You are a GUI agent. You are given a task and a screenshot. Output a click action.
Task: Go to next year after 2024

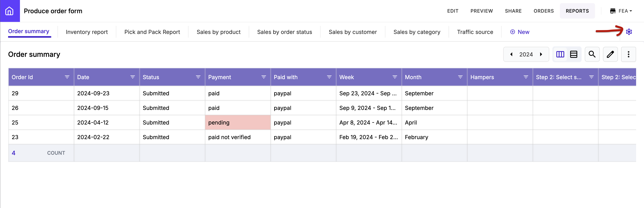coord(541,54)
